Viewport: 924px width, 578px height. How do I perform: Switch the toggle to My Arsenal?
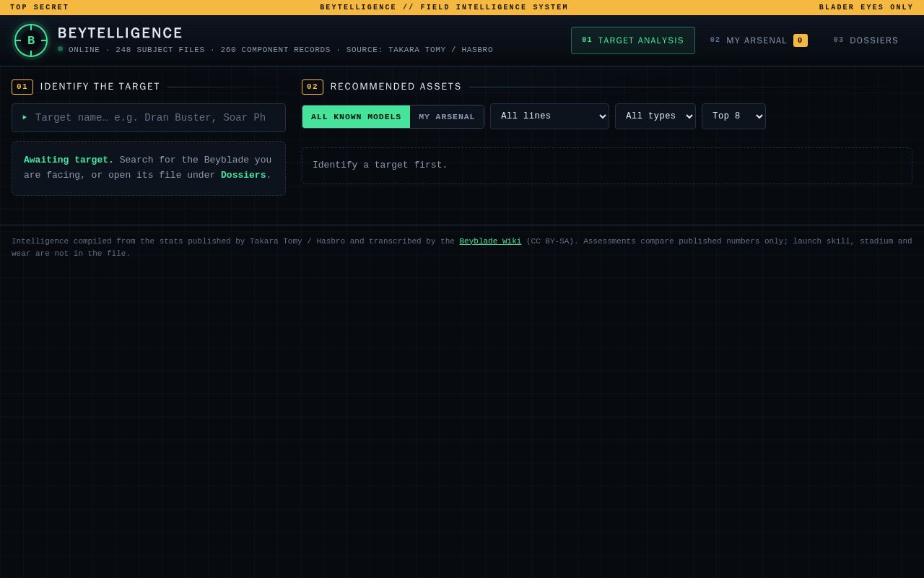tap(447, 117)
